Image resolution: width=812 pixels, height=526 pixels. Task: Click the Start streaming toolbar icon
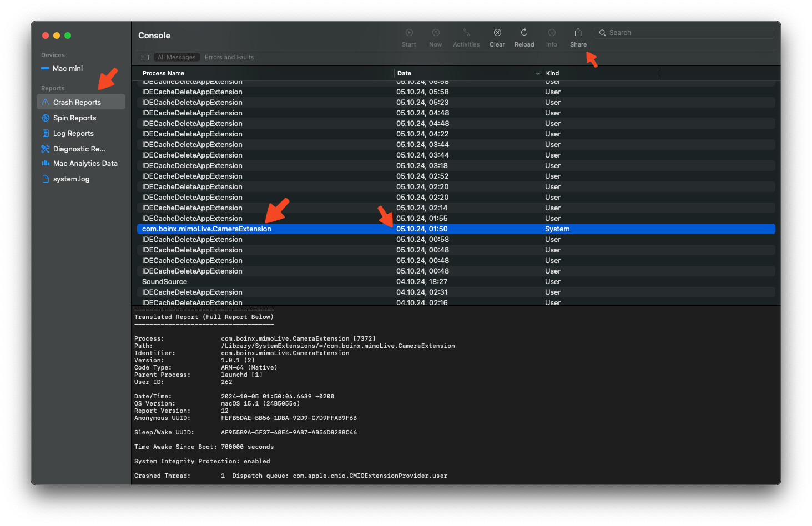409,33
